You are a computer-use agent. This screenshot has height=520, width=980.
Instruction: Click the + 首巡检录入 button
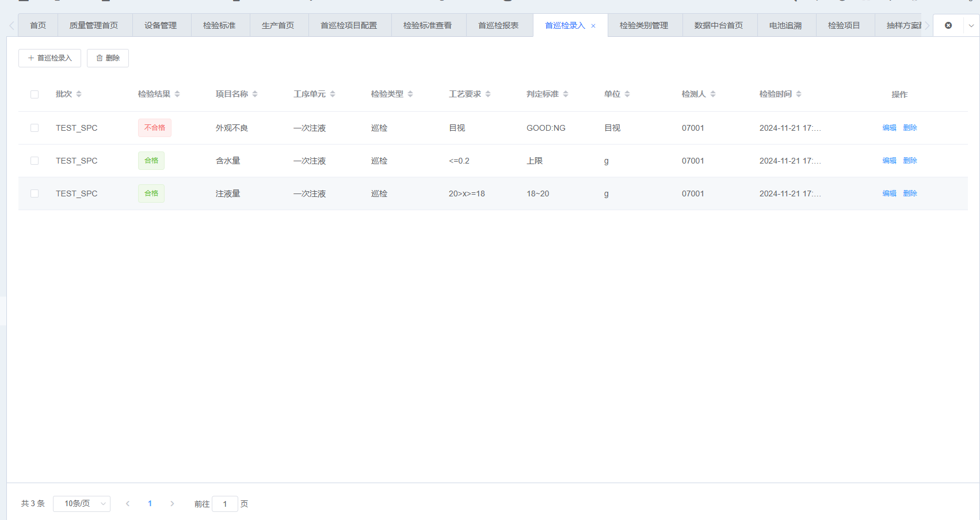49,58
